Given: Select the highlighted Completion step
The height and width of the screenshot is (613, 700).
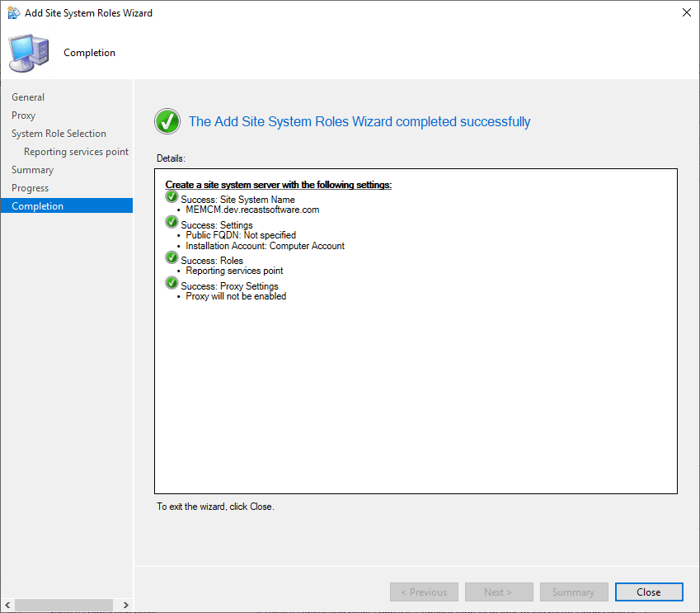Looking at the screenshot, I should tap(37, 206).
